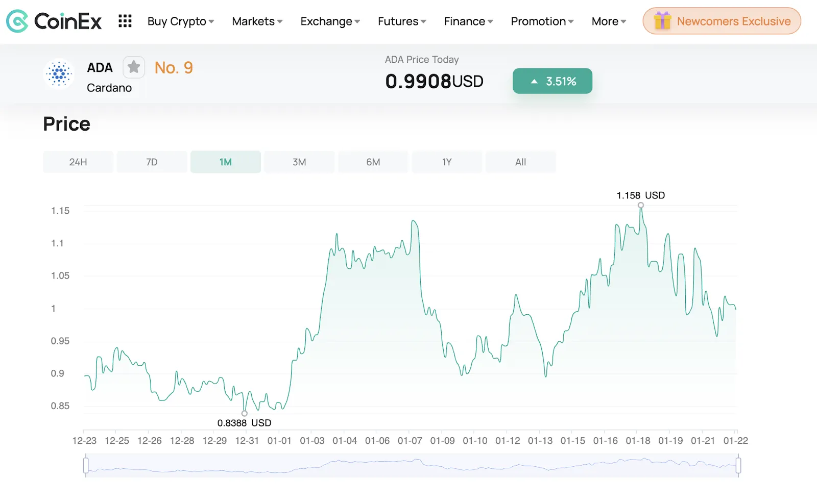Image resolution: width=817 pixels, height=504 pixels.
Task: Click the 0.8388 USD low point marker
Action: tap(245, 413)
